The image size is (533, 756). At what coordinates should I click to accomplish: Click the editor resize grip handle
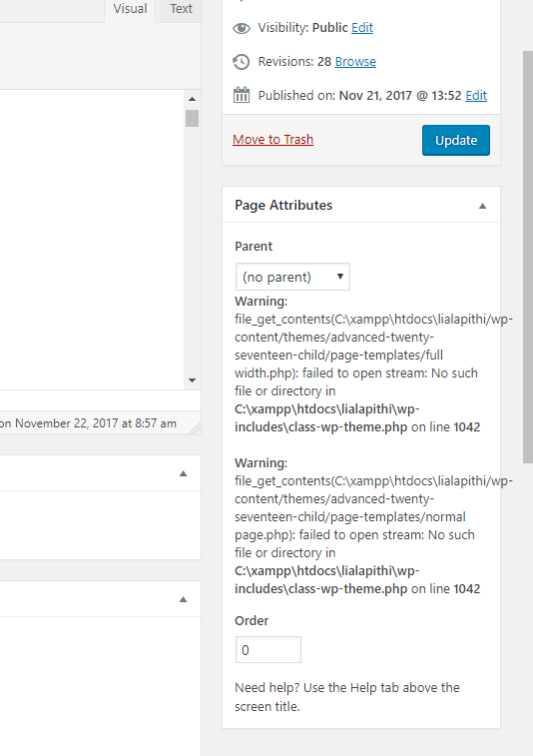[196, 427]
